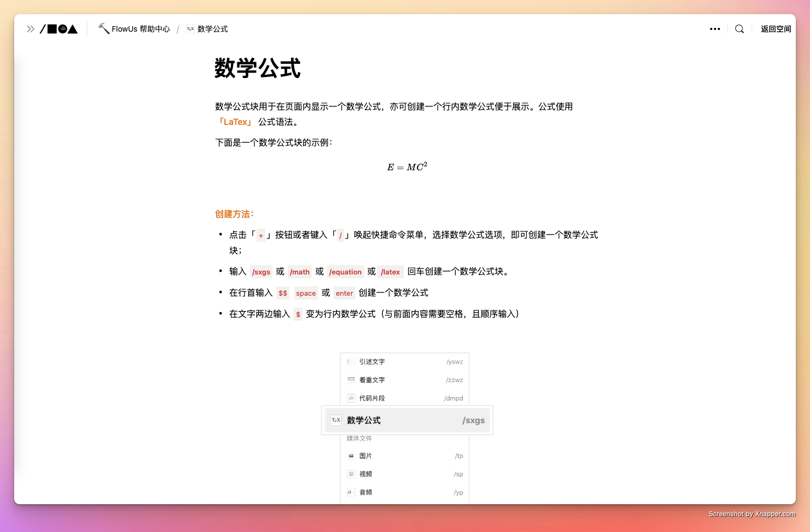Select the 音频 entry in the media menu
Image resolution: width=810 pixels, height=532 pixels.
(x=366, y=492)
